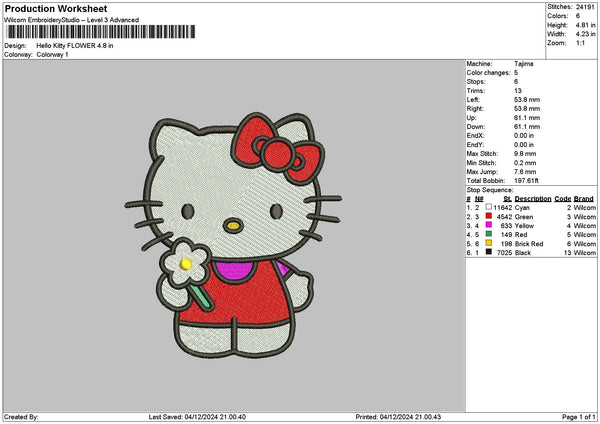Screen dimensions: 600x424
Task: Click the Trims value 13
Action: point(518,91)
